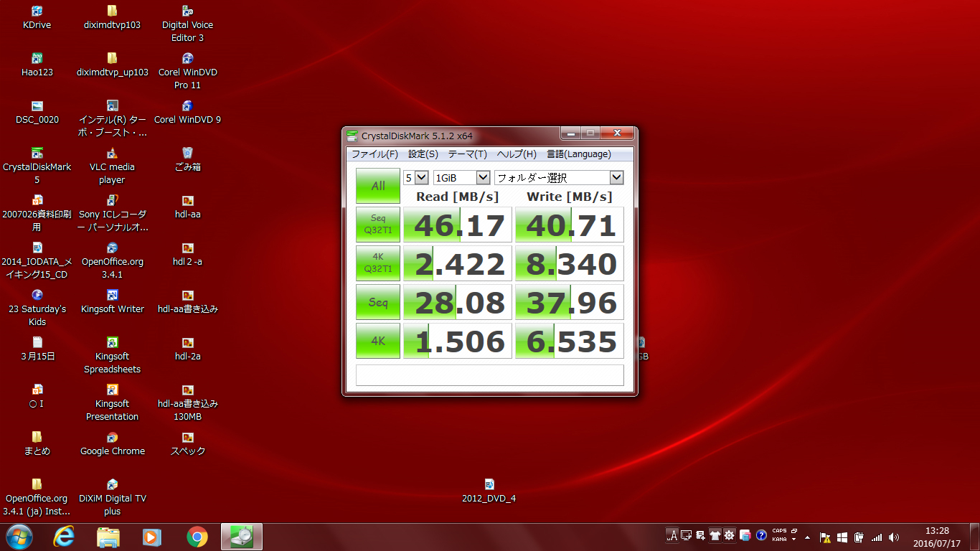
Task: Run all benchmarks with the All button
Action: [x=378, y=186]
